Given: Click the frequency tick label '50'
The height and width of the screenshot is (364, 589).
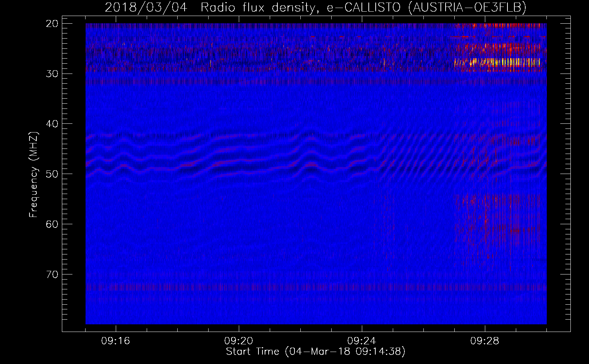Looking at the screenshot, I should point(52,174).
